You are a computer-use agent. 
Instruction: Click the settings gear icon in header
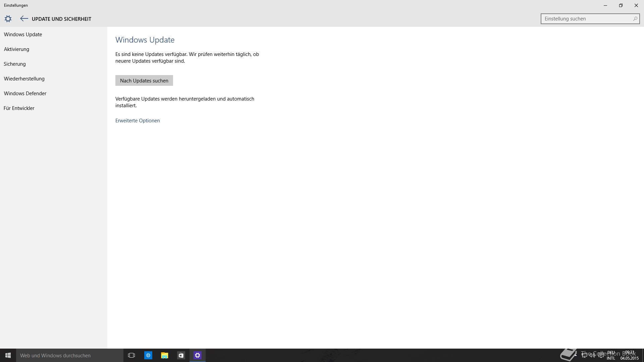(x=8, y=19)
